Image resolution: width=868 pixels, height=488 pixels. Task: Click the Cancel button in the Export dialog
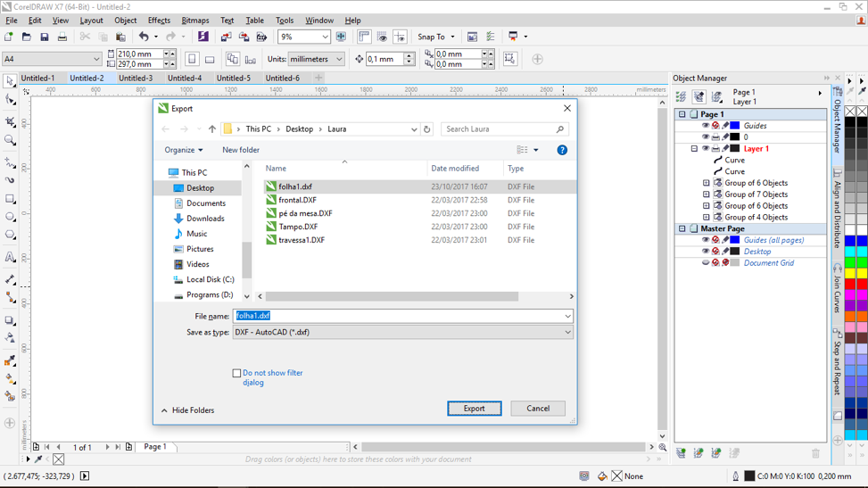coord(538,409)
